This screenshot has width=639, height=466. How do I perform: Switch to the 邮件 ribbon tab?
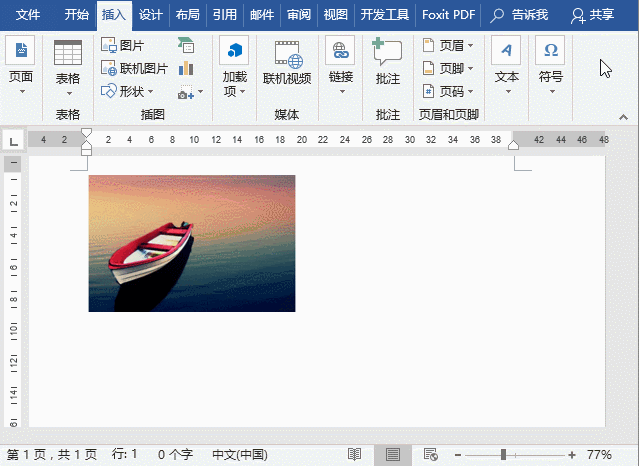[x=262, y=15]
